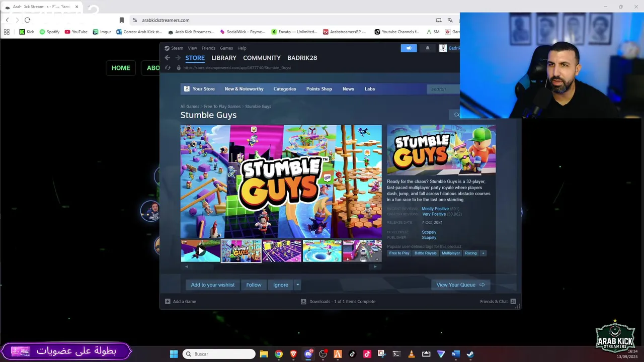
Task: Select the blue ring screenshot thumbnail
Action: tap(322, 251)
